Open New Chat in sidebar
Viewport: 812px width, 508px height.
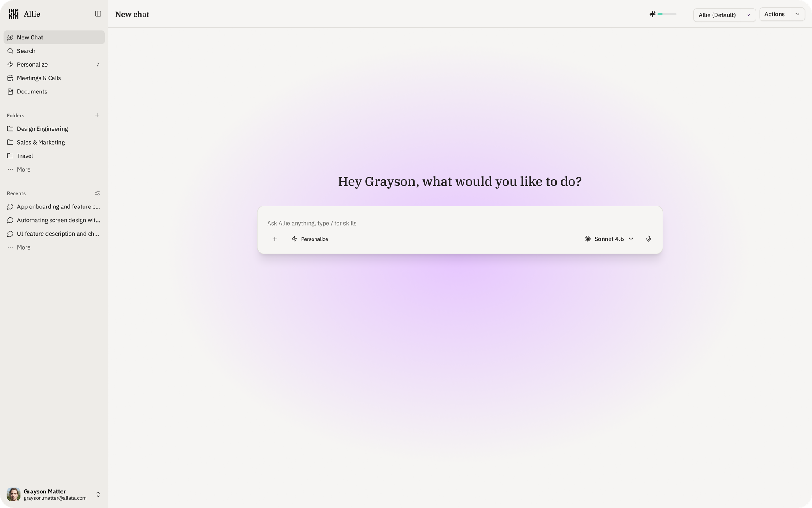click(x=54, y=37)
